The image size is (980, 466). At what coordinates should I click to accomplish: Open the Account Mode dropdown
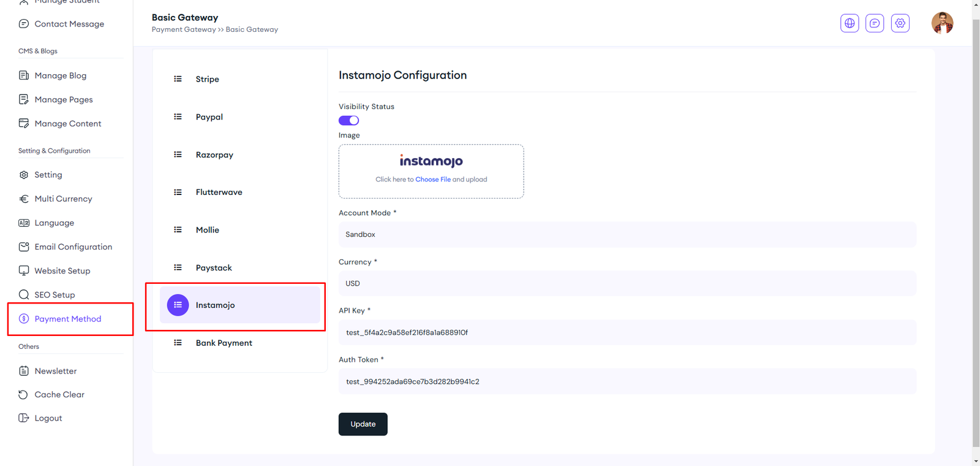click(x=627, y=235)
